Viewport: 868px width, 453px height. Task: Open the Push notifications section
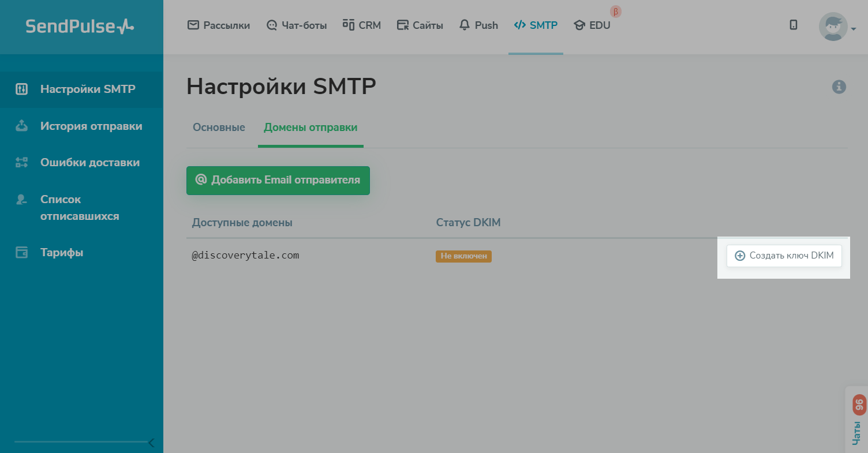coord(478,25)
